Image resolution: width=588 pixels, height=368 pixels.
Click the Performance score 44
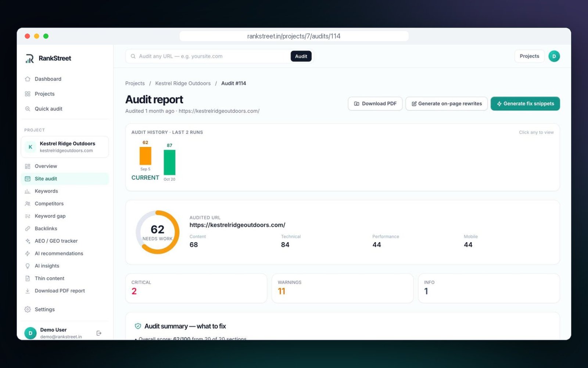(377, 245)
